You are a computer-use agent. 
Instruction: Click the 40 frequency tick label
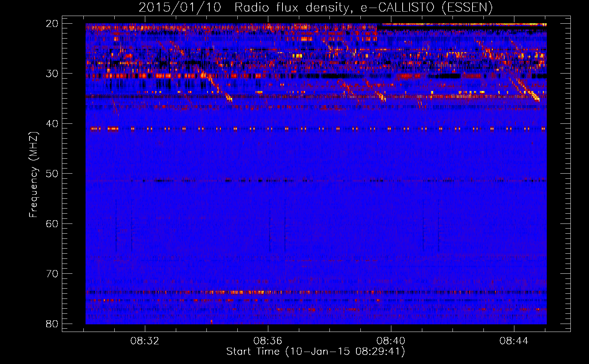pos(52,124)
